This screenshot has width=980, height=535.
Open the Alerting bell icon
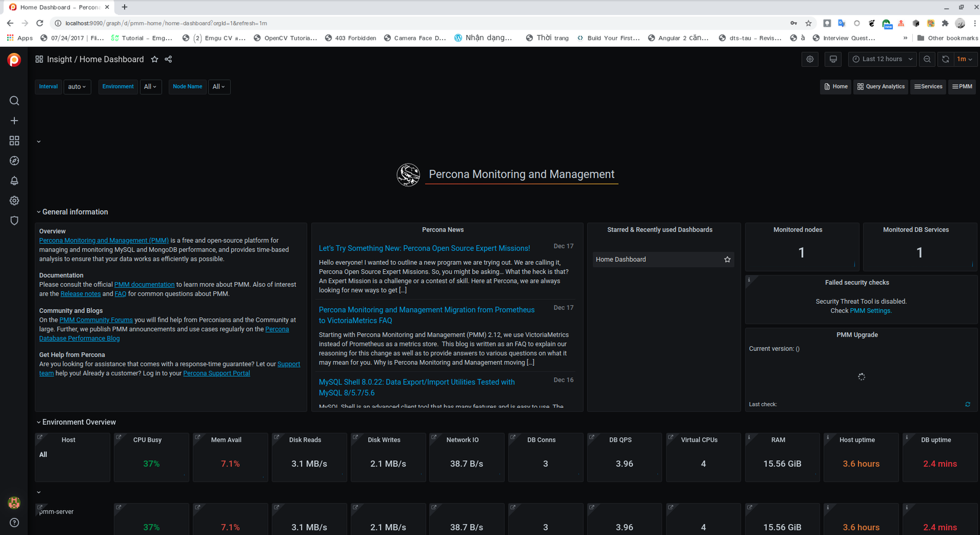tap(14, 181)
